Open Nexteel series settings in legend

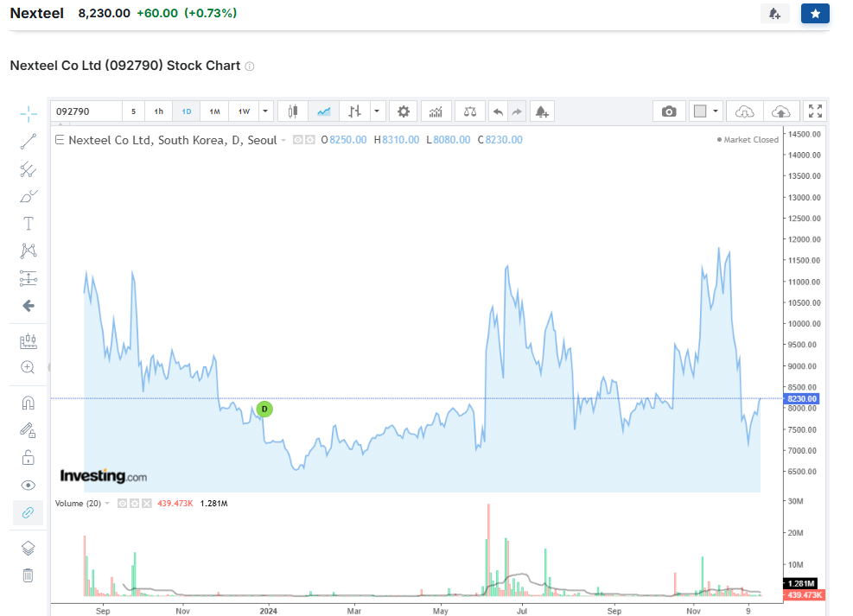point(310,140)
